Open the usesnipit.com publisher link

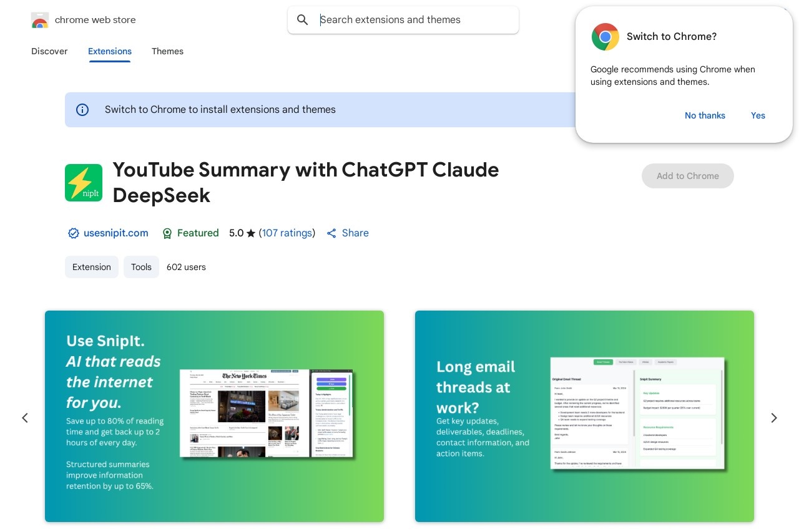tap(116, 233)
